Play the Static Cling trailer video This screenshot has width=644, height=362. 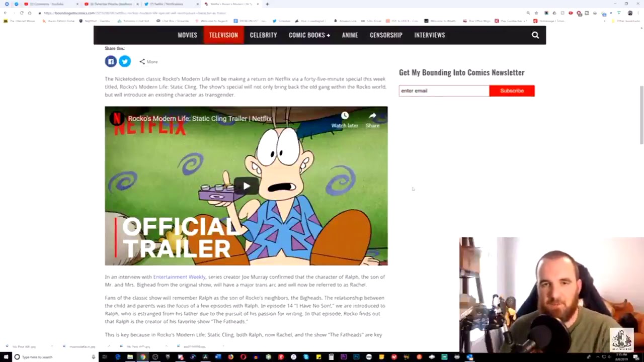click(x=246, y=186)
